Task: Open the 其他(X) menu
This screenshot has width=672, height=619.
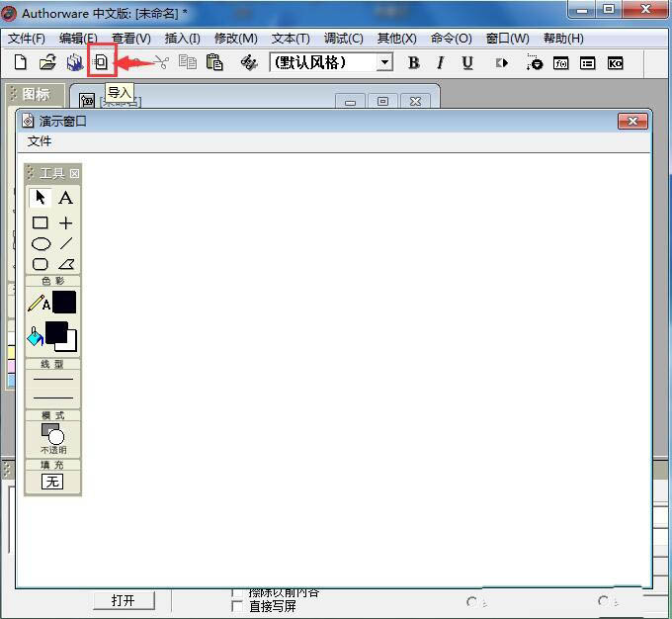Action: click(396, 39)
